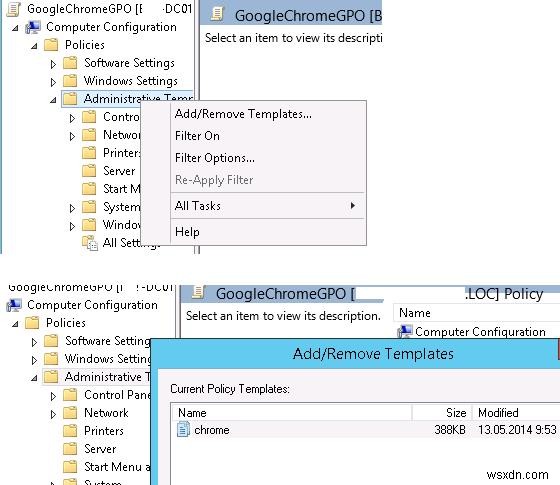
Task: Click truncated 'Start M' folder icon beside context menu
Action: coord(89,189)
